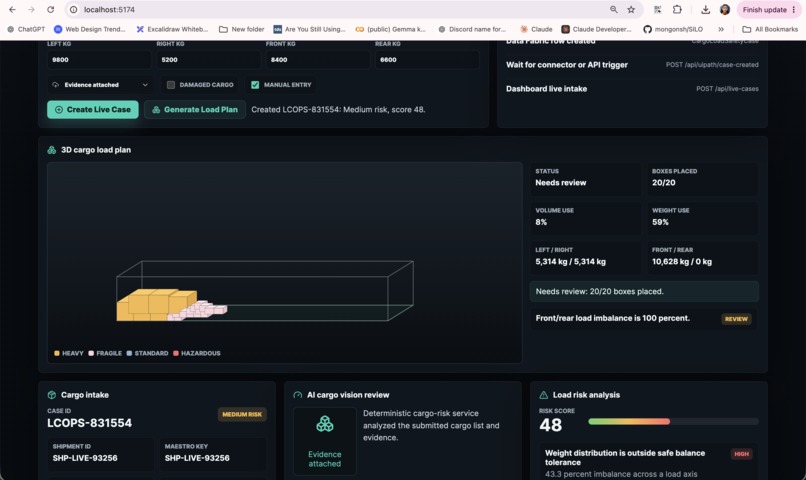Click the Weight Use 59% value
806x480 pixels.
pos(661,222)
